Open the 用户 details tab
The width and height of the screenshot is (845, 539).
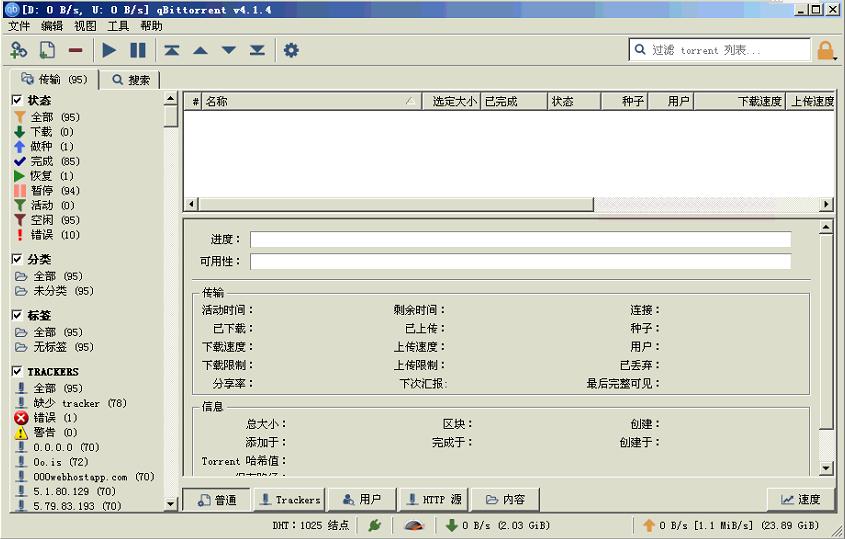coord(362,500)
